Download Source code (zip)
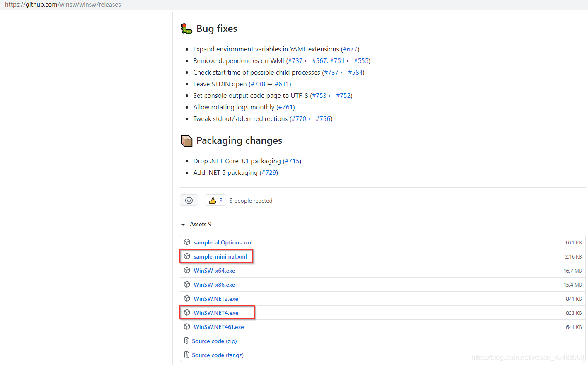588x365 pixels. pos(214,341)
